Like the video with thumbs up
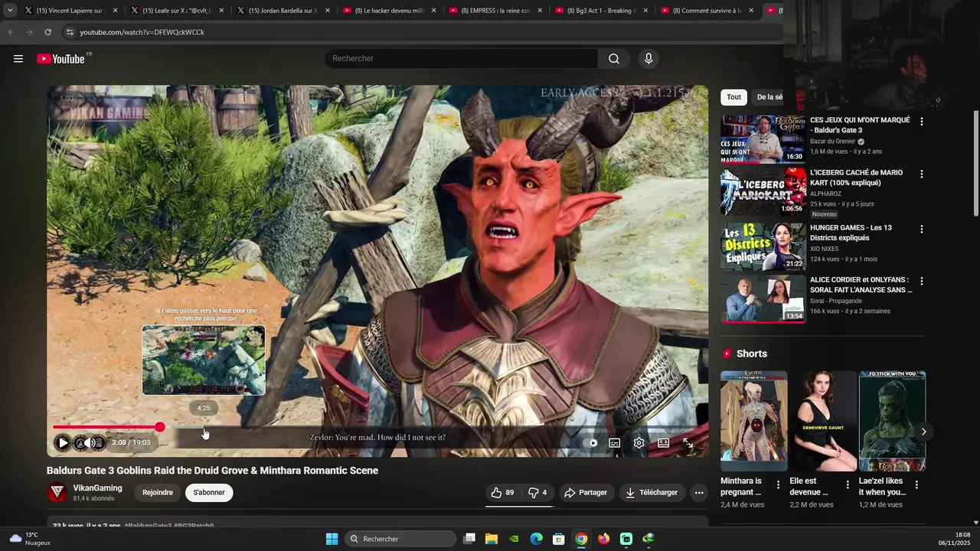The image size is (980, 551). click(502, 493)
